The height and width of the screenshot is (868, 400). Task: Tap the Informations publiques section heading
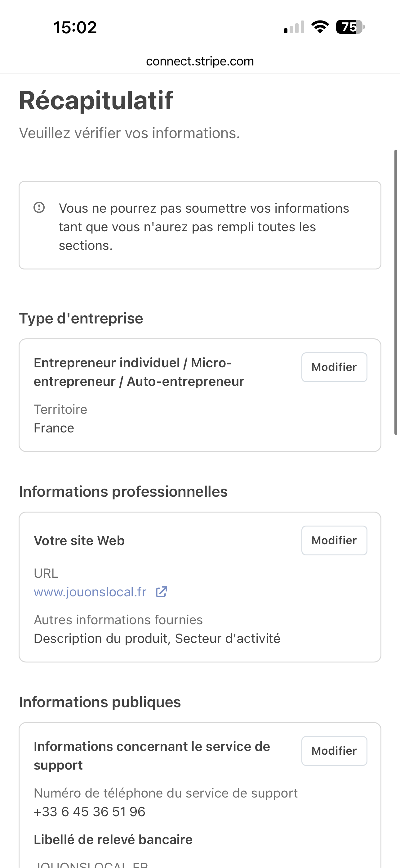point(100,702)
